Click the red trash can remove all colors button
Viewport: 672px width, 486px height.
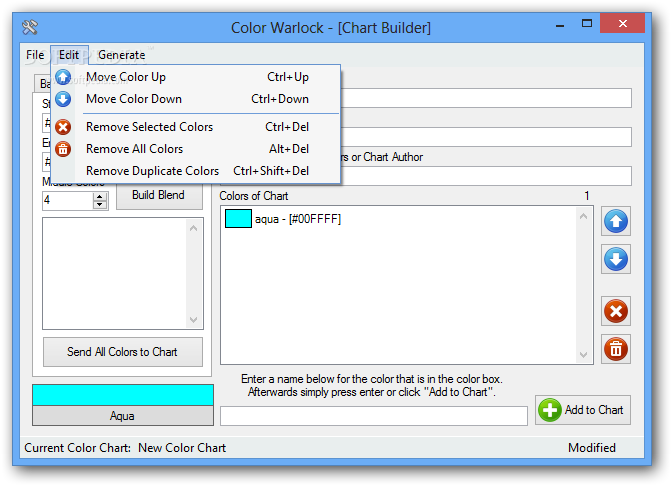pyautogui.click(x=616, y=349)
